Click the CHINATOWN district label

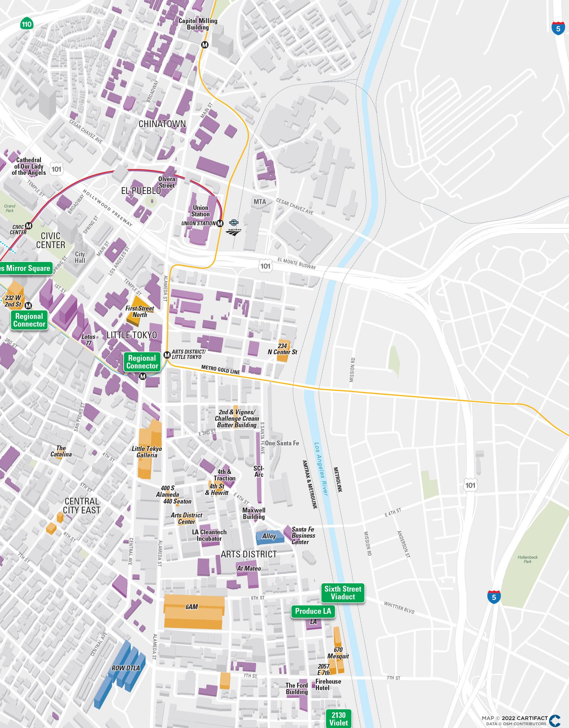162,124
